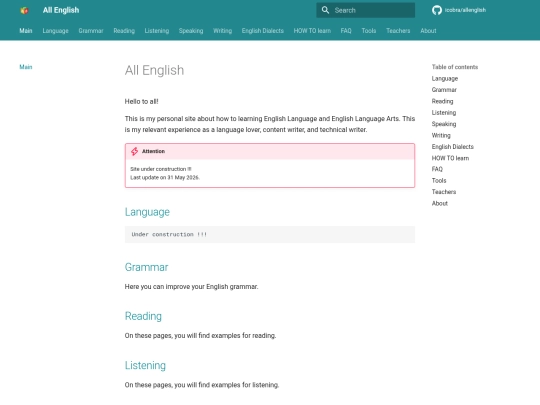This screenshot has width=540, height=405.
Task: Select the Listening navigation tab
Action: click(x=157, y=31)
